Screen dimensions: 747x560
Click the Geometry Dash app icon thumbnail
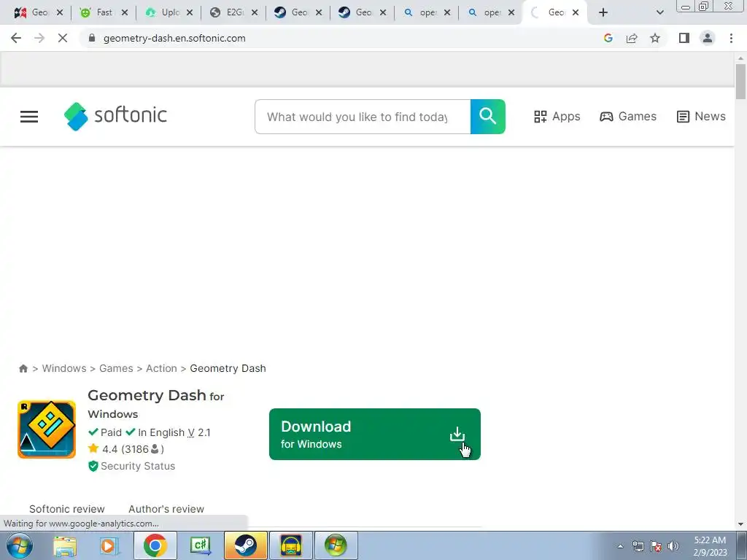click(x=47, y=429)
